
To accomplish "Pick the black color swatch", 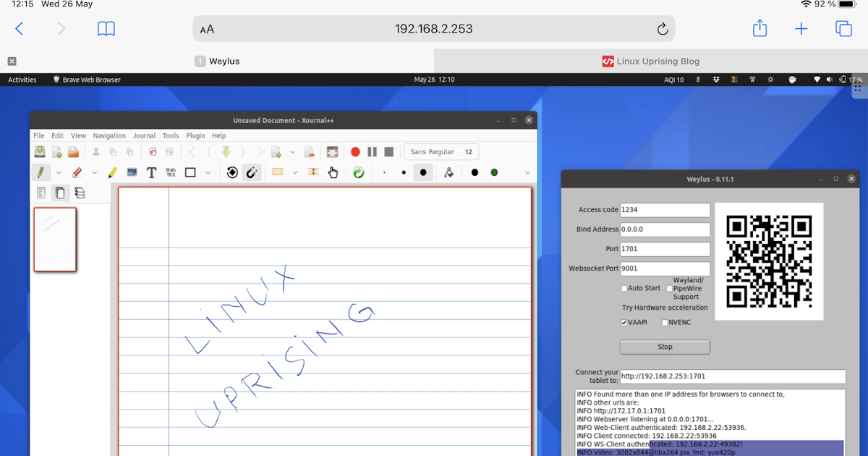I will [x=475, y=172].
